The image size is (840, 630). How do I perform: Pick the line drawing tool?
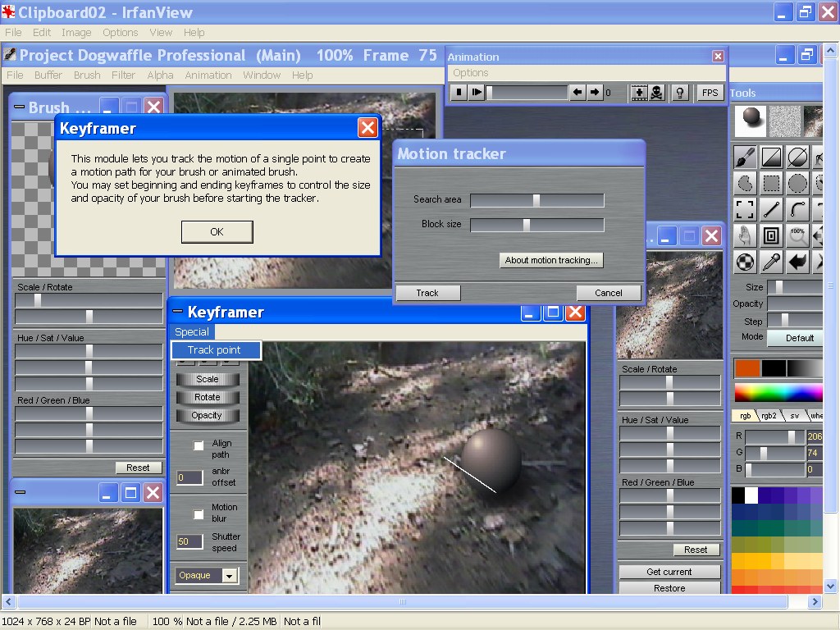[x=771, y=209]
